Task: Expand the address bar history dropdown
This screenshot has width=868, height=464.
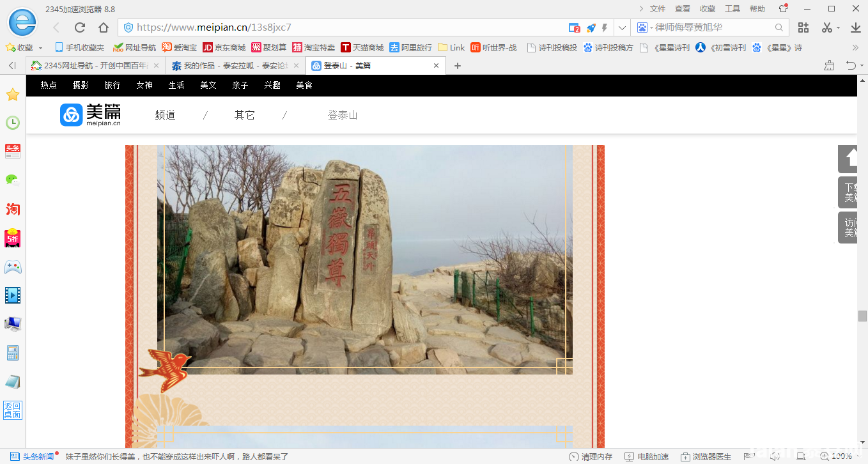Action: point(622,27)
